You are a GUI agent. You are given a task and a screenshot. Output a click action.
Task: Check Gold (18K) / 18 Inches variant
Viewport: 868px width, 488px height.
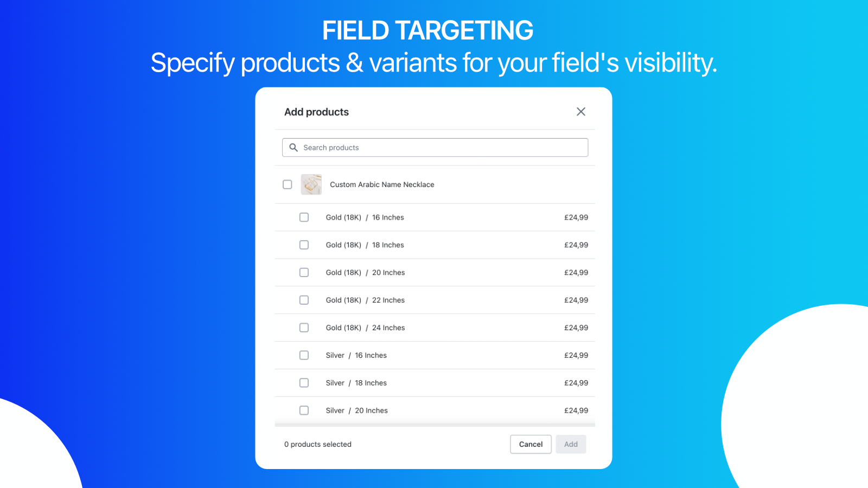304,245
